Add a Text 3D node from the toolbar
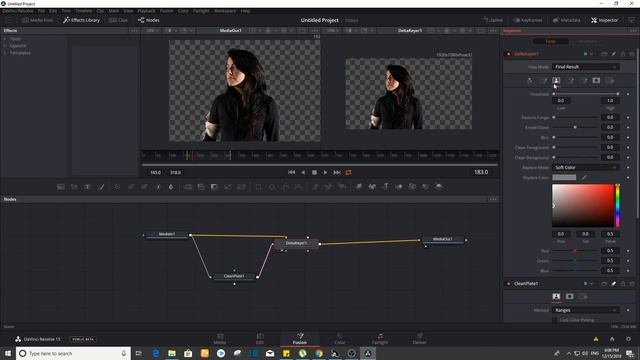This screenshot has width=640, height=360. point(386,187)
